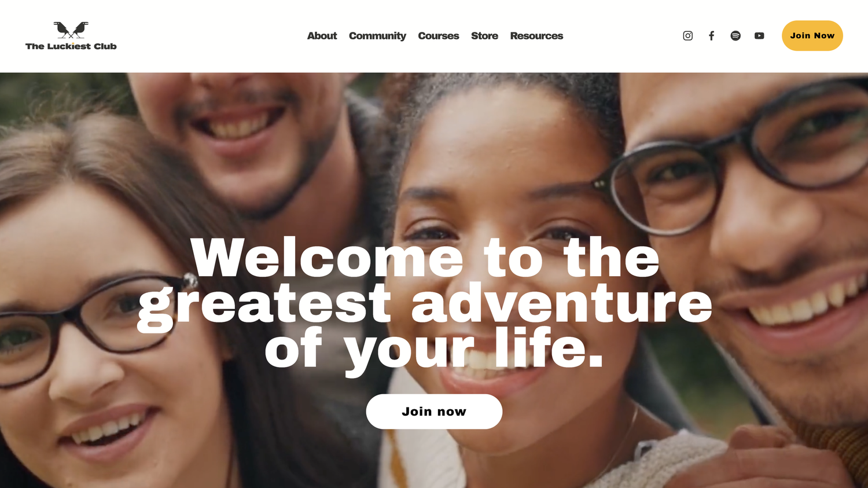Go home via The Luckiest Club wordmark
The width and height of the screenshot is (868, 488).
(71, 46)
